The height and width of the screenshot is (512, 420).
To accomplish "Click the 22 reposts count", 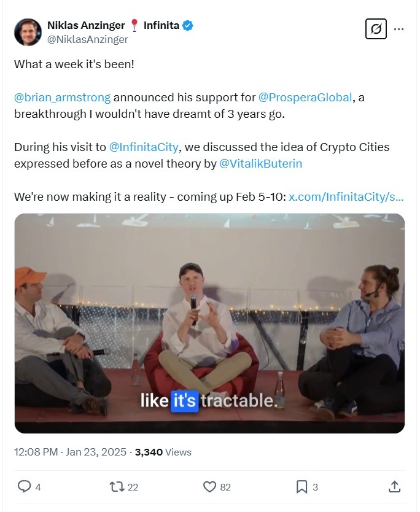I will [x=133, y=487].
